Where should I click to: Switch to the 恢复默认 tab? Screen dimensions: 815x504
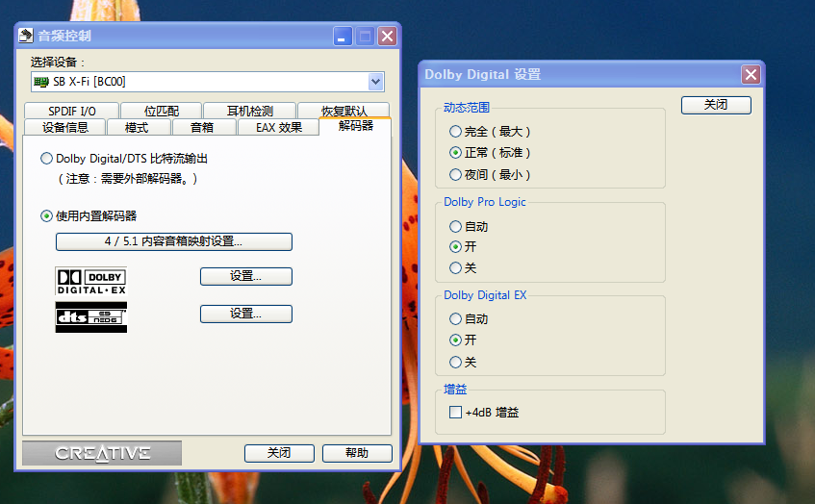344,111
